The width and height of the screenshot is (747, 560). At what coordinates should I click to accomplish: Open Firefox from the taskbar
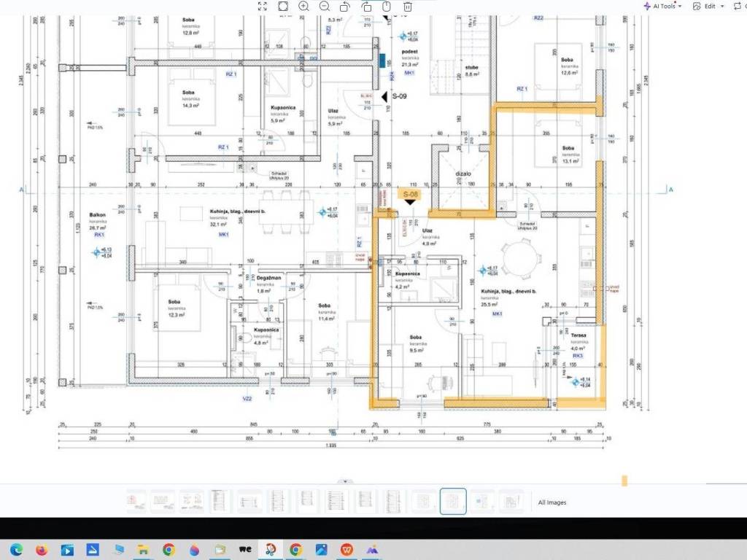click(x=42, y=550)
